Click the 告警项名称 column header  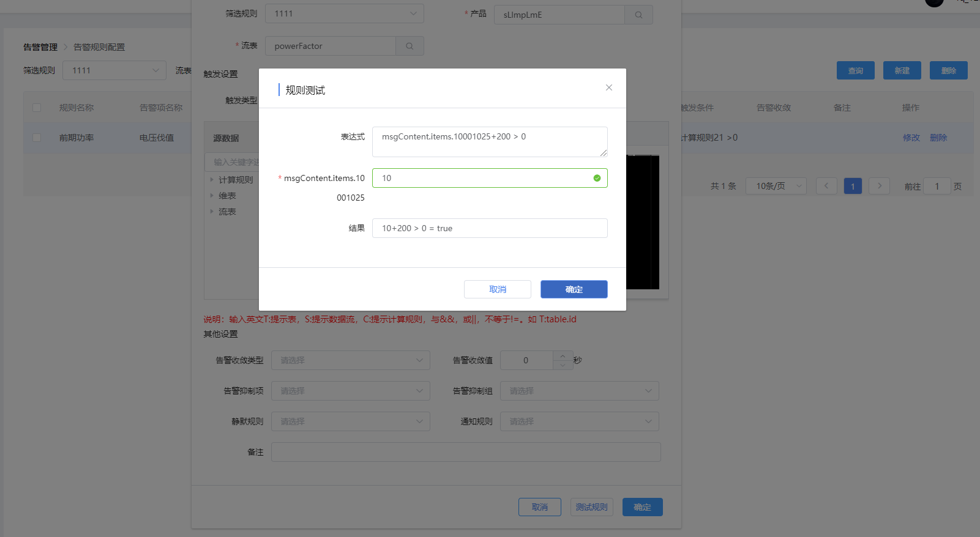[161, 108]
